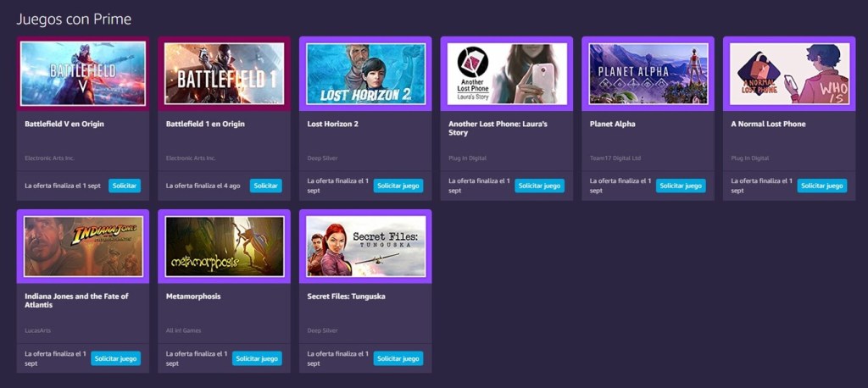Select the Secret Files: Tunguska cover image

coord(365,247)
